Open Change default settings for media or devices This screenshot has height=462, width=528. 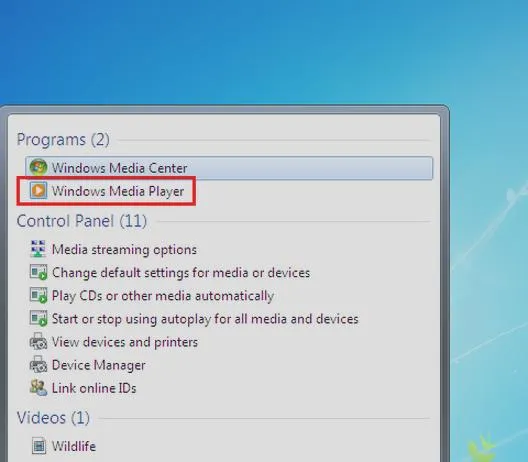(x=181, y=273)
